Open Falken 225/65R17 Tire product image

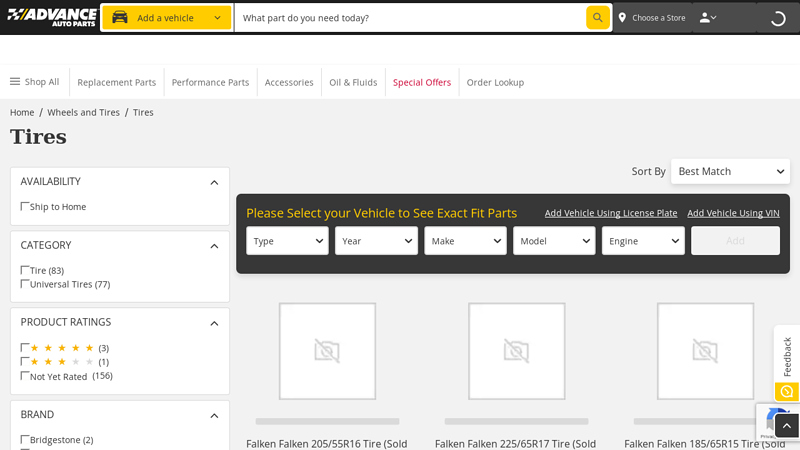[x=516, y=351]
